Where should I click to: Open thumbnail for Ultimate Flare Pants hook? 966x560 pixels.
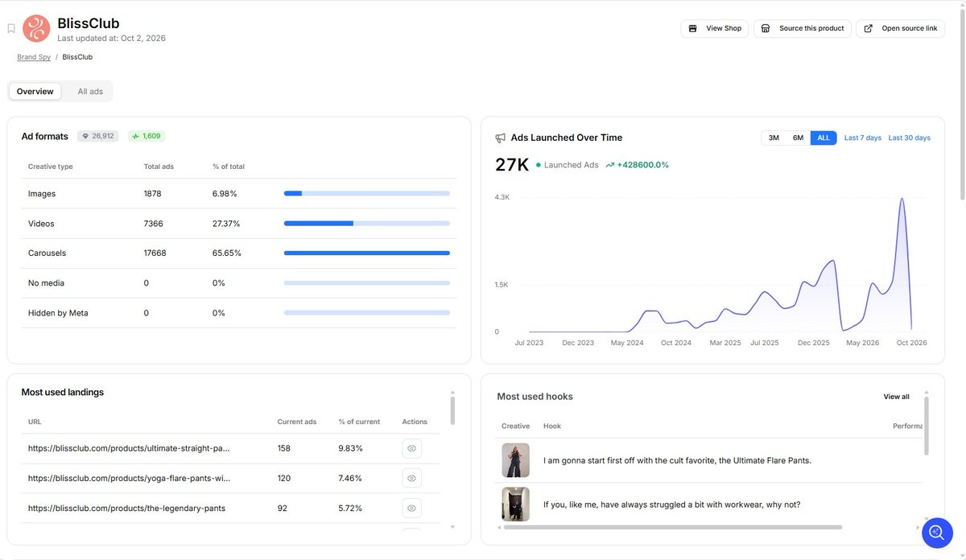515,460
